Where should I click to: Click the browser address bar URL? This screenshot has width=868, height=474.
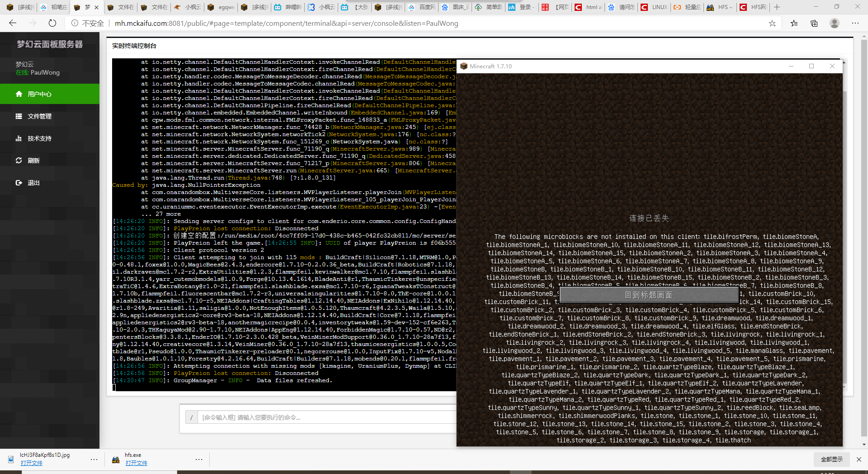[286, 23]
